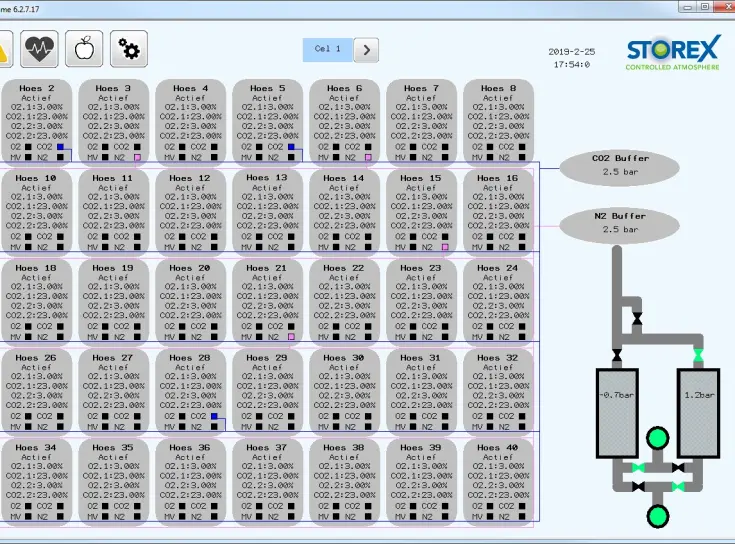Click the 1.2bar pressure tank

coord(698,397)
